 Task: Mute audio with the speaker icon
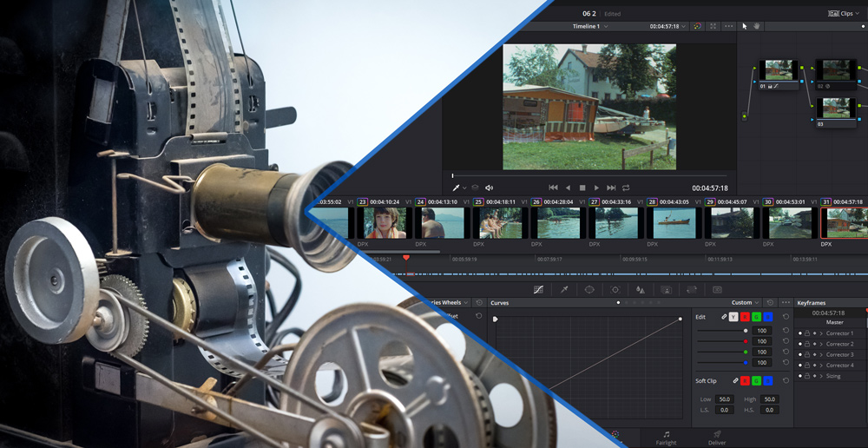pyautogui.click(x=489, y=188)
